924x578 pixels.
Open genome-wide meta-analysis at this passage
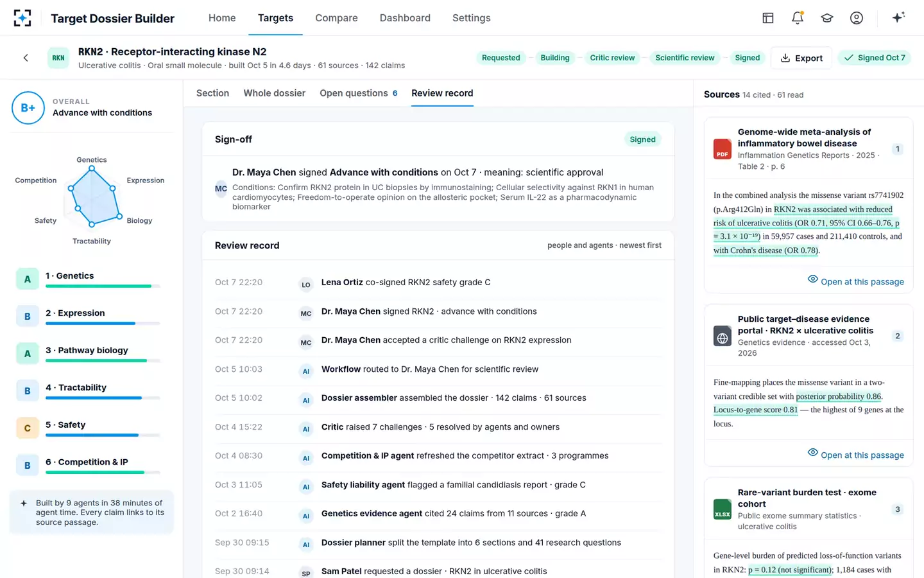pyautogui.click(x=856, y=281)
